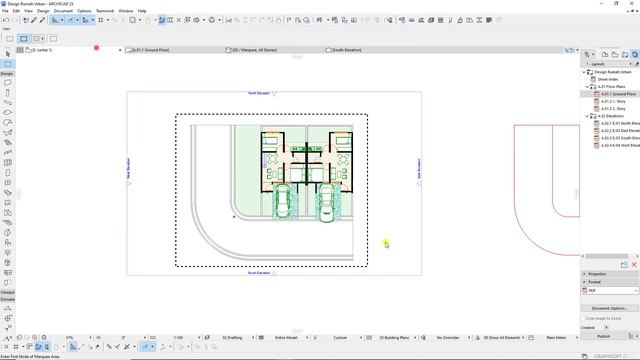
Task: Select the Curtain Wall tool
Action: point(8,162)
